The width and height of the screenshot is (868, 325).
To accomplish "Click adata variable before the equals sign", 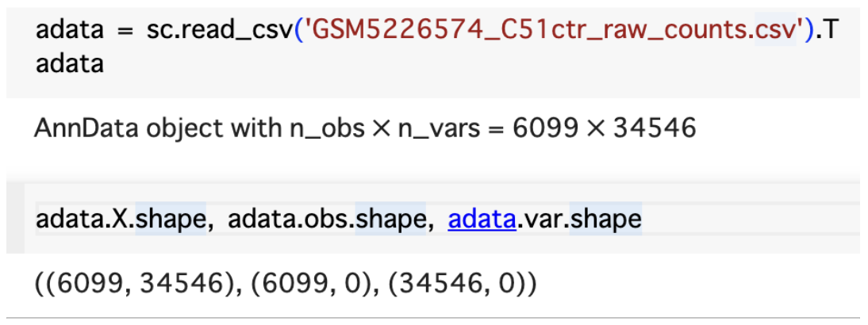I will click(70, 34).
